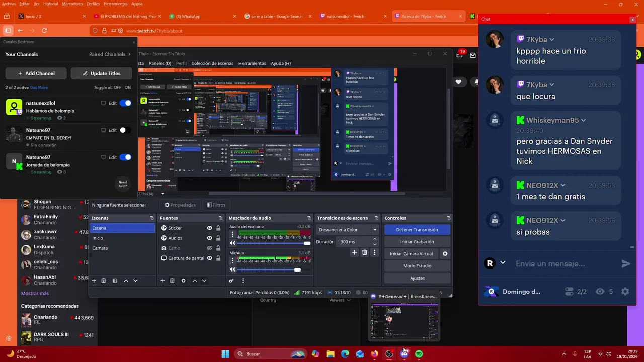The height and width of the screenshot is (362, 644).
Task: Open source properties gear in the Fuentes toolbar
Action: pos(183,281)
